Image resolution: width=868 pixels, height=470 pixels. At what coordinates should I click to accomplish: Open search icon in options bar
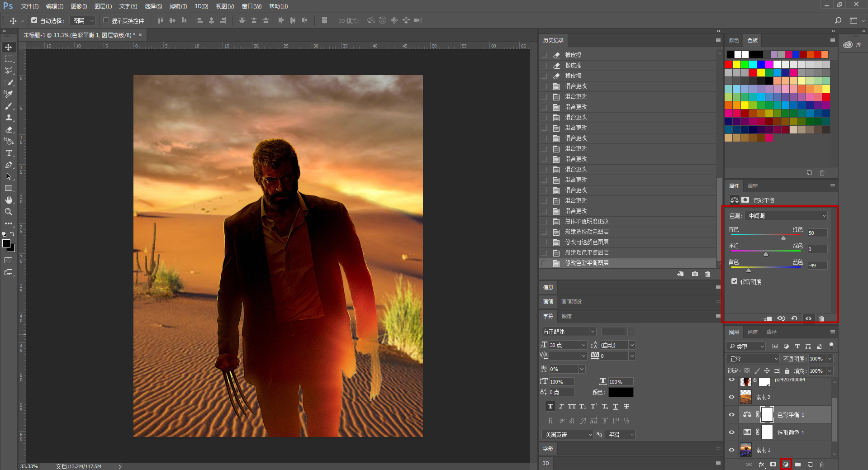point(838,20)
